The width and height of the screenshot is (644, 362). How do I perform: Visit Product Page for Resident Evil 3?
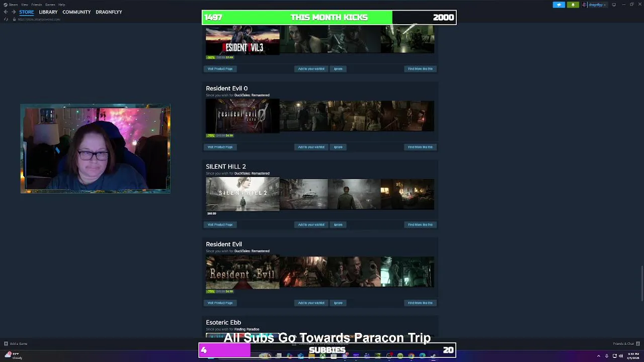(x=220, y=69)
